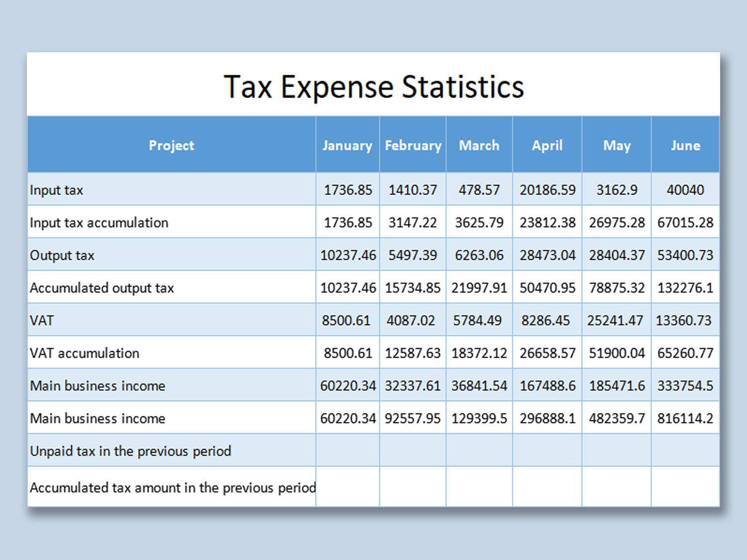The height and width of the screenshot is (560, 747).
Task: Select the Input tax row label
Action: point(56,190)
